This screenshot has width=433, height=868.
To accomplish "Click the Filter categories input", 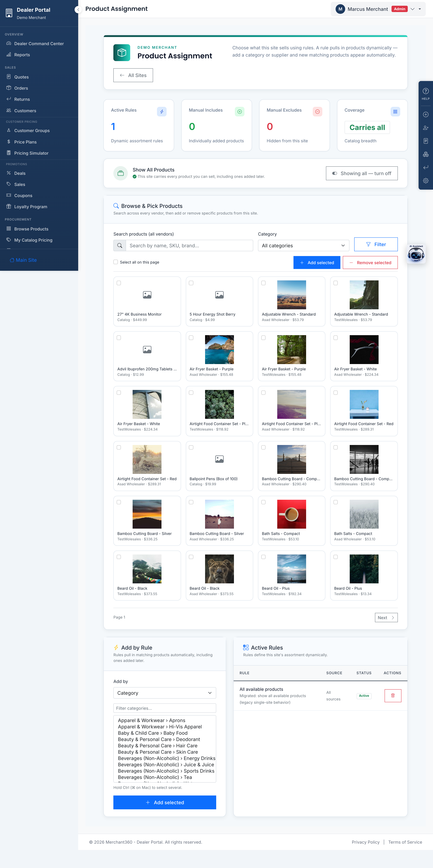I will tap(165, 708).
